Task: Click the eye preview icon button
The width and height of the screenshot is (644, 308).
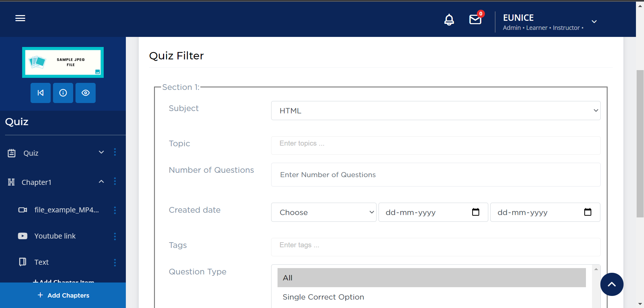Action: point(86,93)
